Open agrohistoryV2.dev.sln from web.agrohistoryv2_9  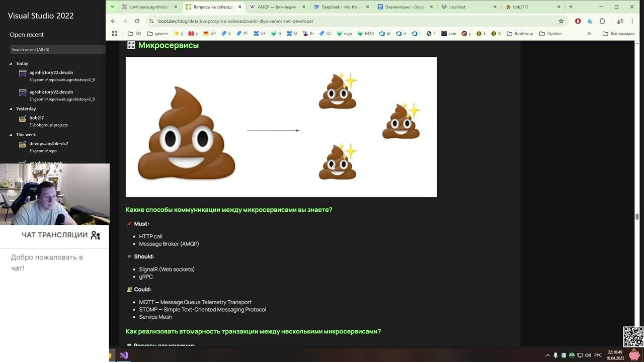coord(57,76)
